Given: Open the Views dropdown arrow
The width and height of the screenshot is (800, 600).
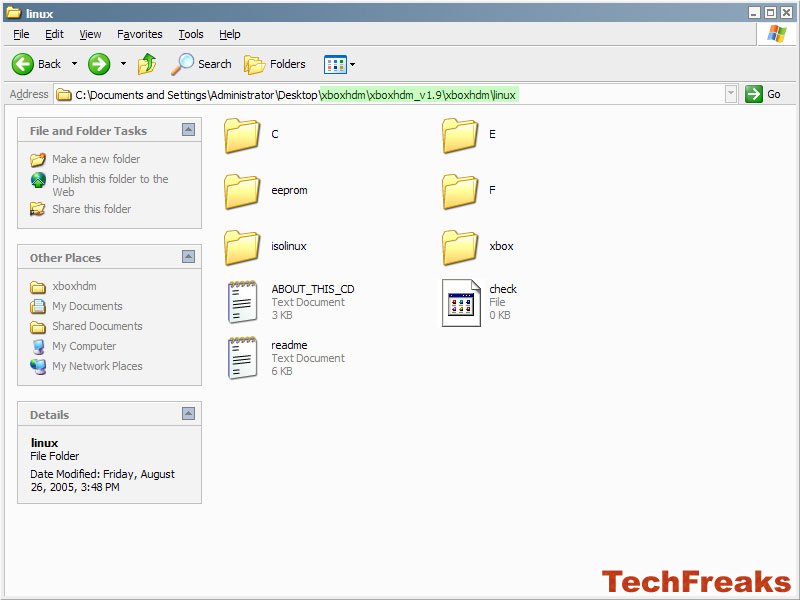Looking at the screenshot, I should click(x=352, y=65).
